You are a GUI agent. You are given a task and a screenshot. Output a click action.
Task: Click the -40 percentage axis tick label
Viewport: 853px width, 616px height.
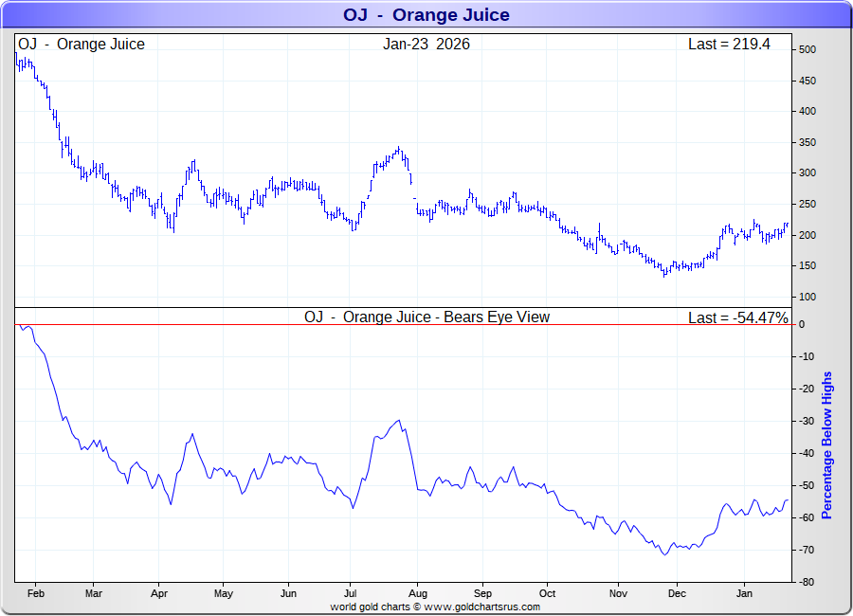click(x=806, y=453)
